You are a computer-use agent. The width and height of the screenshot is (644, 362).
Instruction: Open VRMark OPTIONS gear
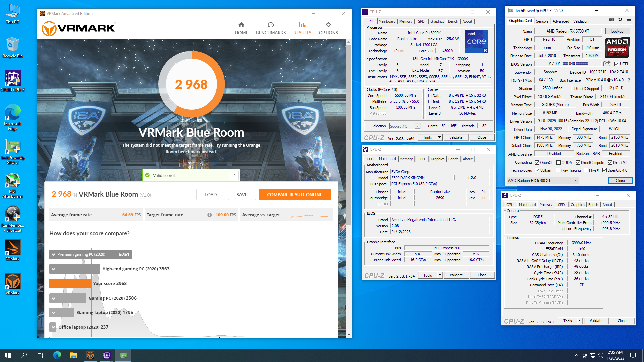[328, 28]
